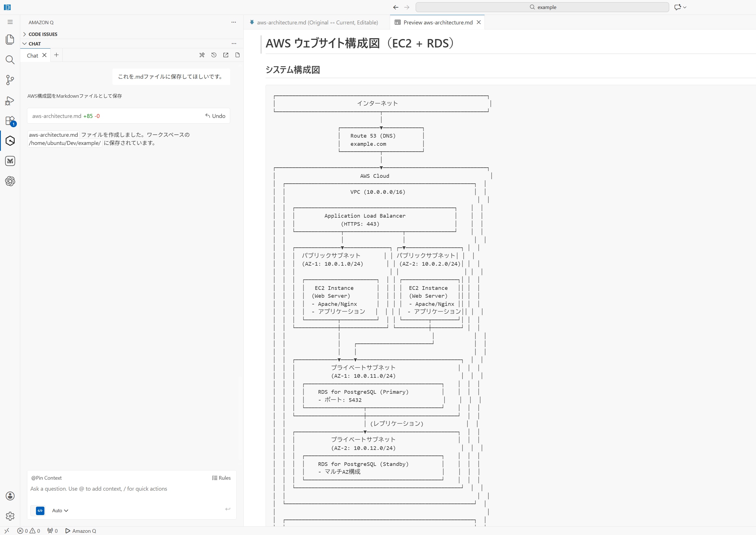Click the Rules button
Viewport: 756px width, 535px height.
[221, 478]
